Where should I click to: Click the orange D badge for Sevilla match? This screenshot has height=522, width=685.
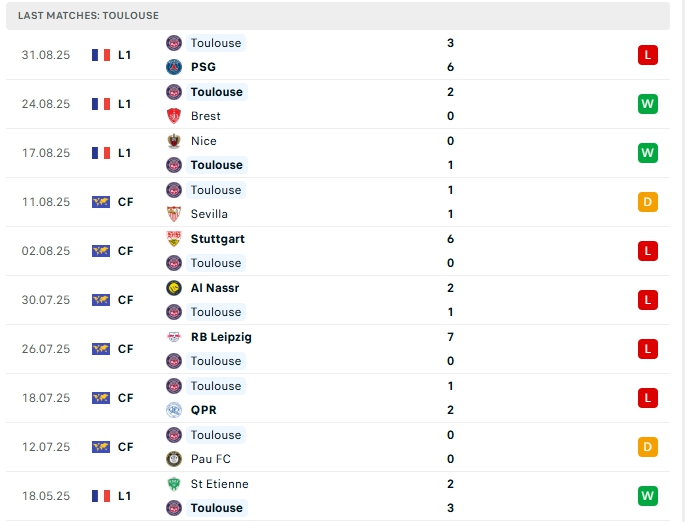(x=647, y=202)
